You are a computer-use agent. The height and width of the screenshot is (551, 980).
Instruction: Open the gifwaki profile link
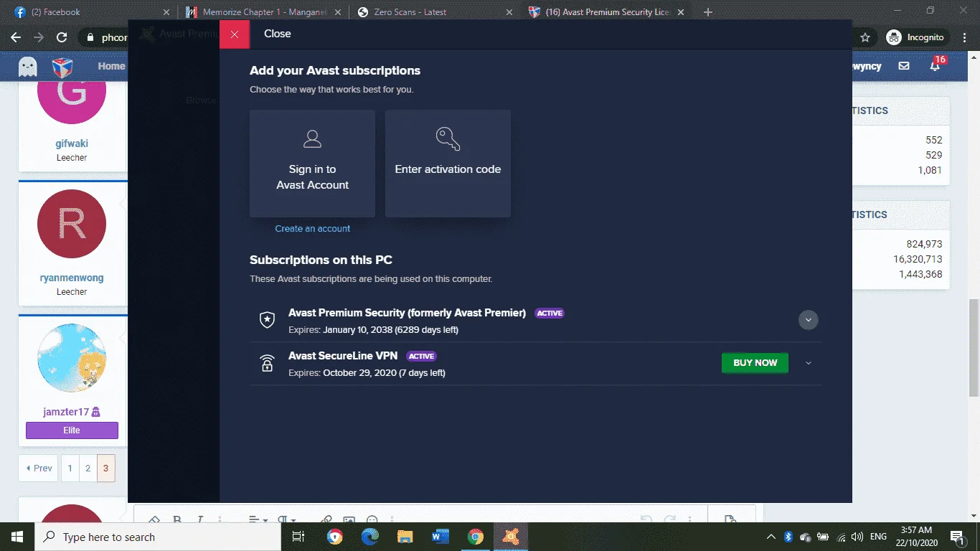coord(72,143)
